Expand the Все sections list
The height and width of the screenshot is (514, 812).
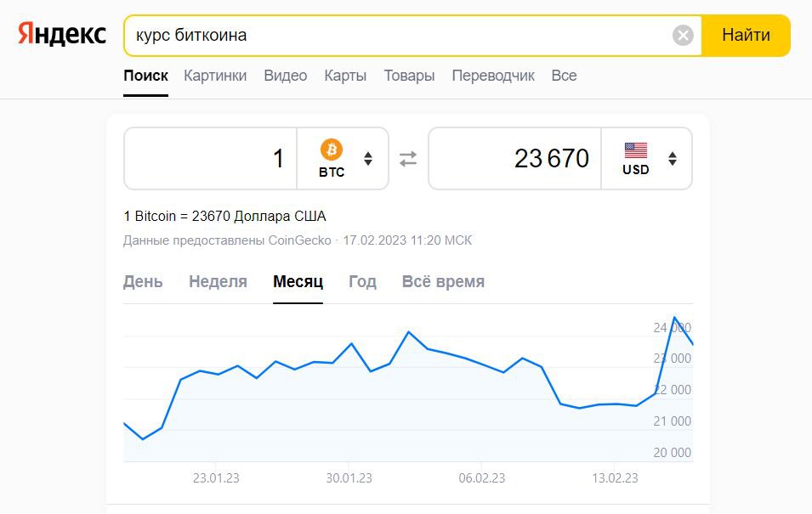click(564, 76)
